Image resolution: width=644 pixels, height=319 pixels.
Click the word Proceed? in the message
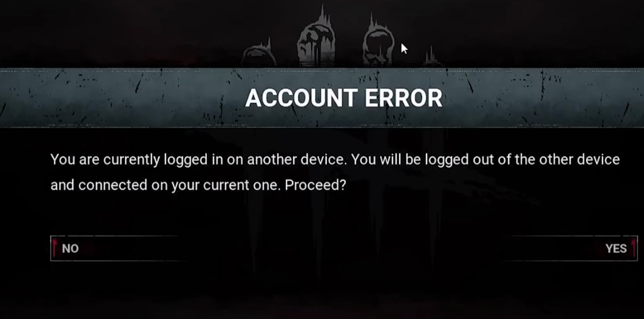click(315, 185)
